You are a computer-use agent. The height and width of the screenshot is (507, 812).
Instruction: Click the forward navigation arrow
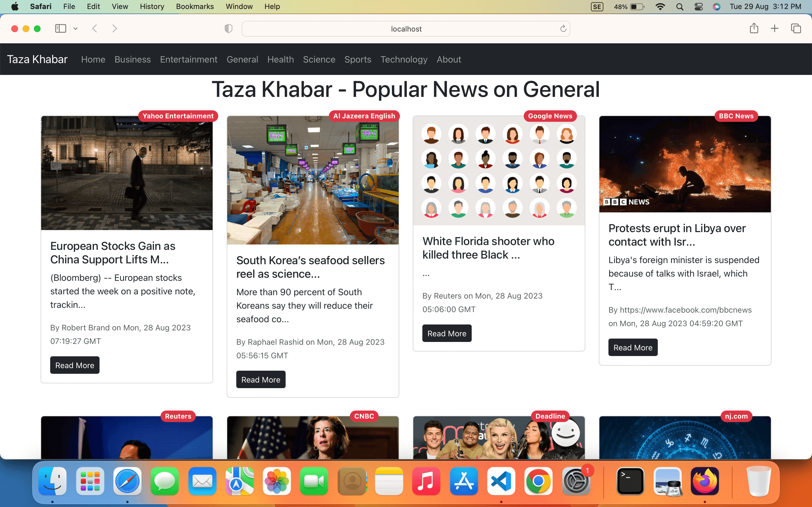coord(114,28)
